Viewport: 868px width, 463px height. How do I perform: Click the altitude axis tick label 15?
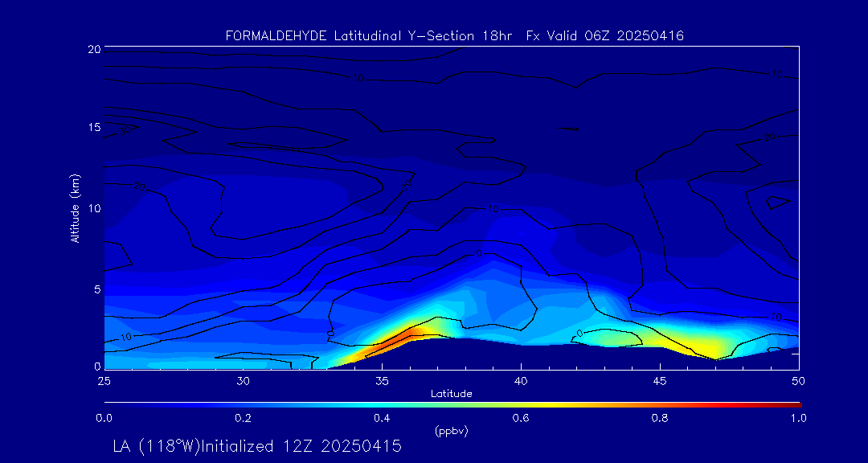click(93, 127)
